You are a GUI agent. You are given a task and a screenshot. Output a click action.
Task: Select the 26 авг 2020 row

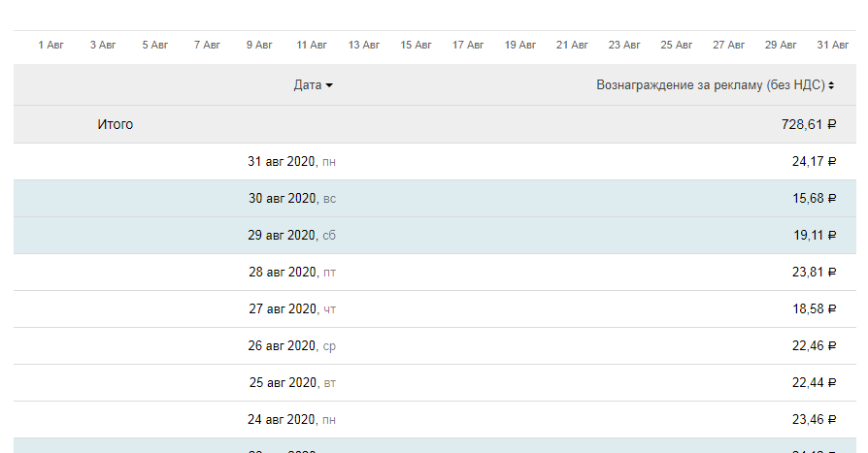[291, 346]
